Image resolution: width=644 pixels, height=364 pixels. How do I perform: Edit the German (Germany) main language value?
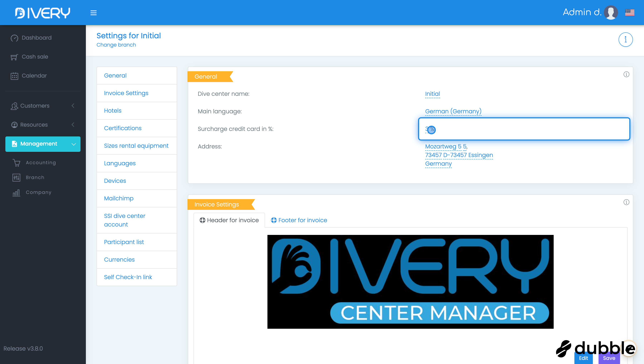(453, 111)
